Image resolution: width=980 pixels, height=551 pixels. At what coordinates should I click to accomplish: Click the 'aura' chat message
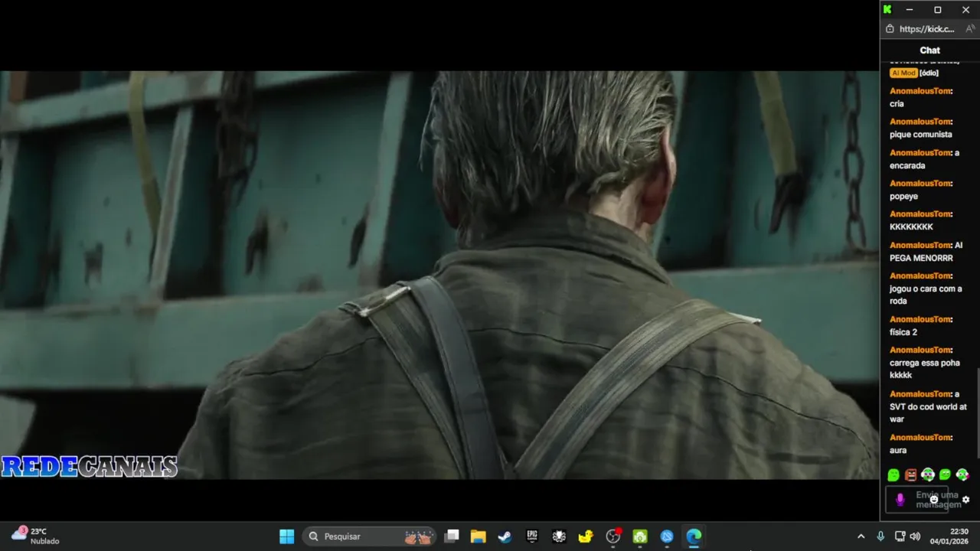tap(898, 451)
